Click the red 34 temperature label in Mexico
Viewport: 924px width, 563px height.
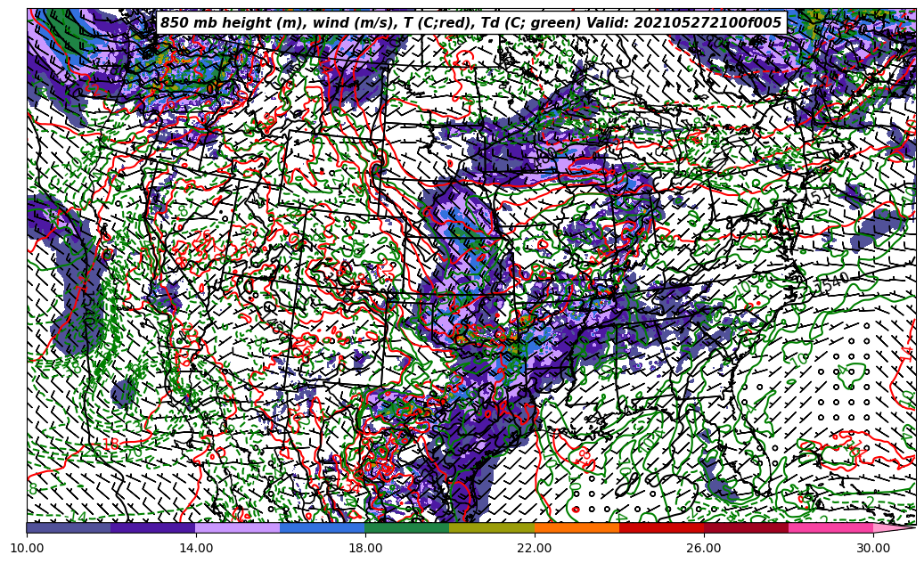[352, 486]
